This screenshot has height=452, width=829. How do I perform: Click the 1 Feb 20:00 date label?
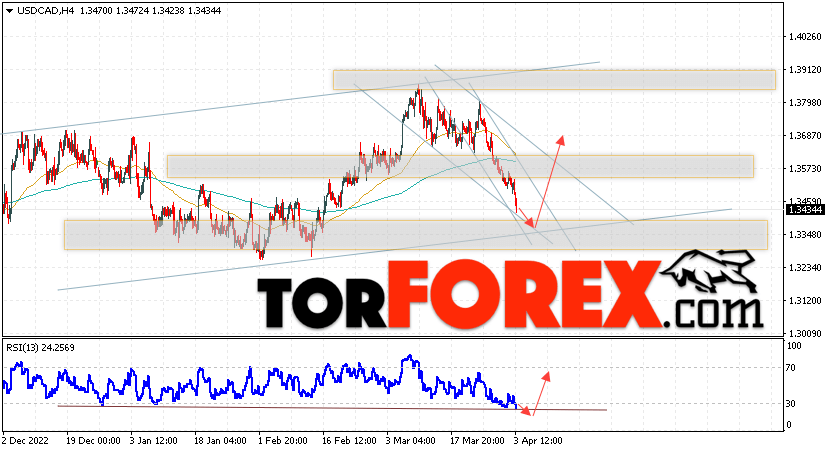coord(282,441)
